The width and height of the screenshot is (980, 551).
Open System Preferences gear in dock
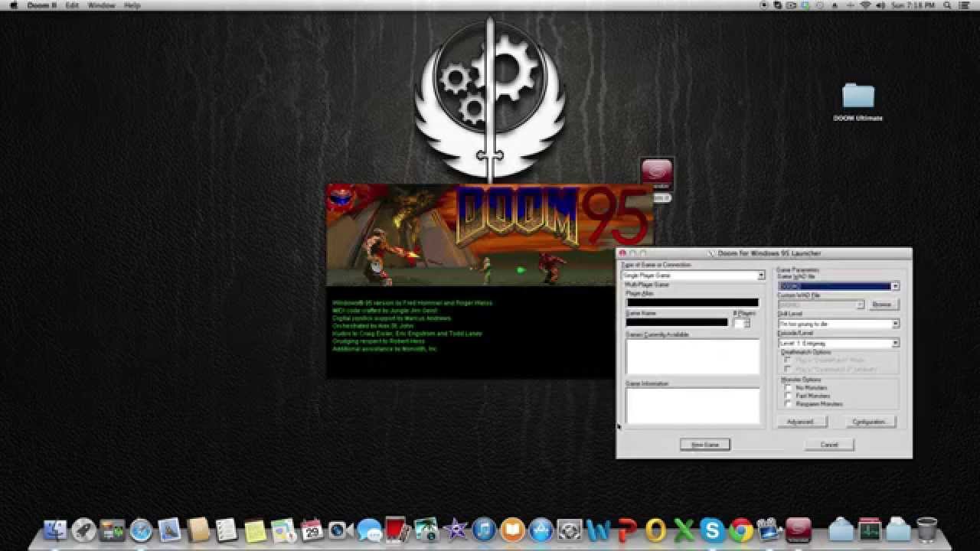point(569,530)
